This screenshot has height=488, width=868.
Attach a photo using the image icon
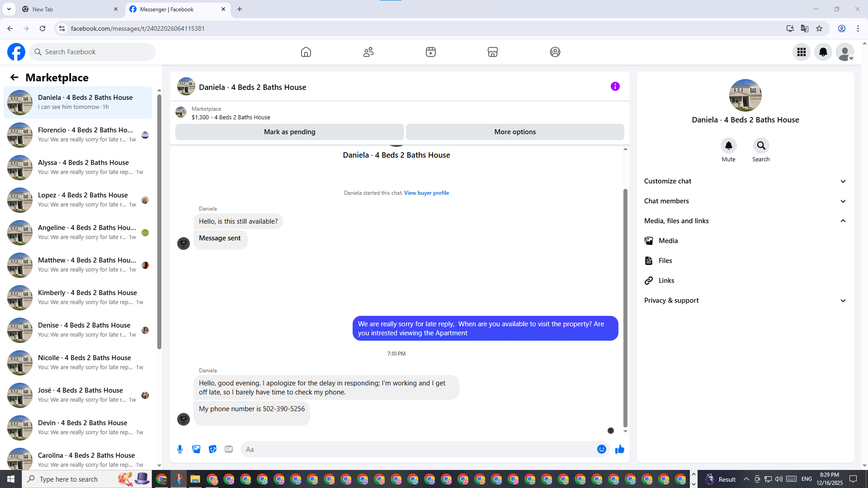pyautogui.click(x=196, y=449)
